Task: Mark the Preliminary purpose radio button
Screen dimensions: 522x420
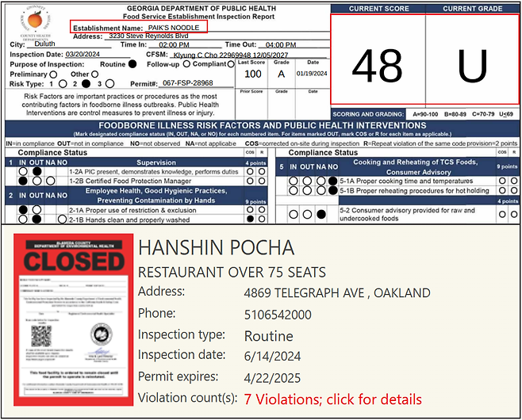Action: coord(52,74)
